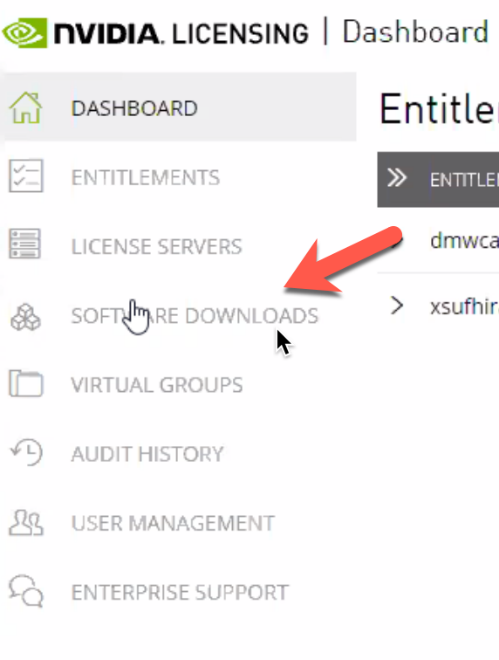Screen dimensions: 499x660
Task: Open USER MANAGEMENT
Action: [173, 523]
